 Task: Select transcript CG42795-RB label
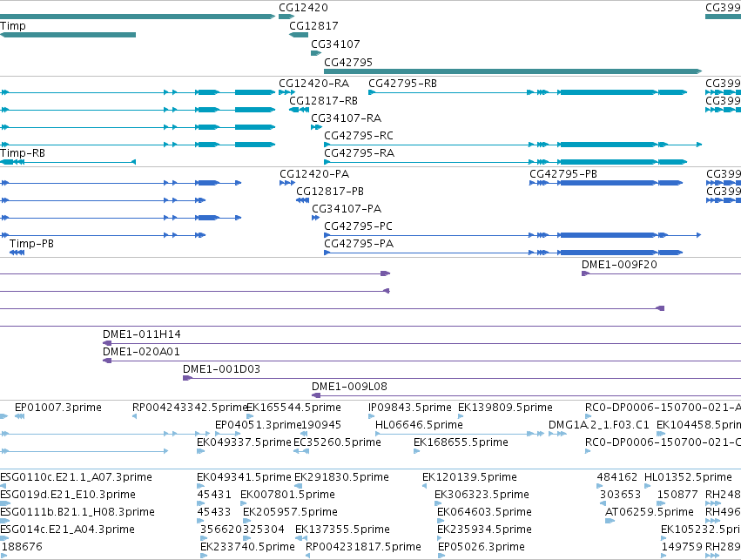(402, 84)
